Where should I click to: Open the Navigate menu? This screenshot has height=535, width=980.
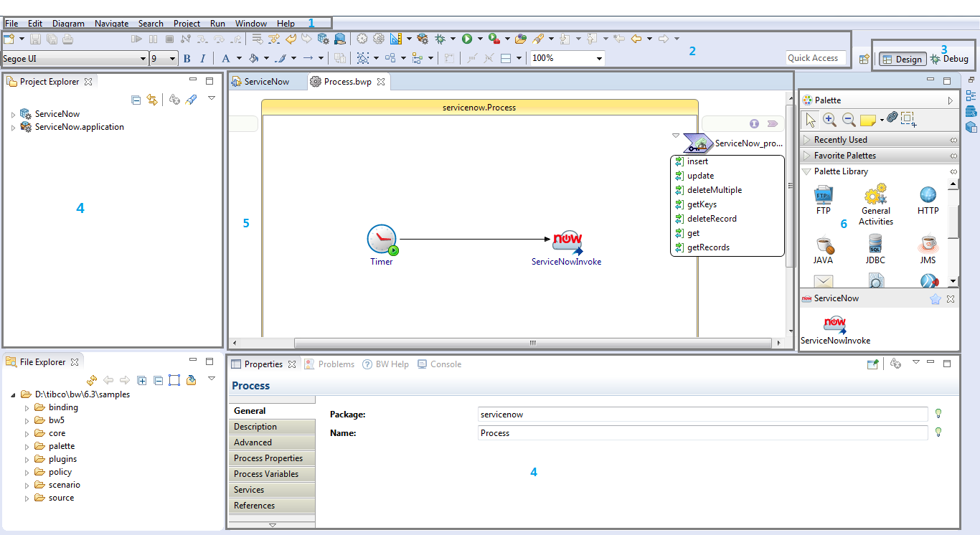pos(111,24)
